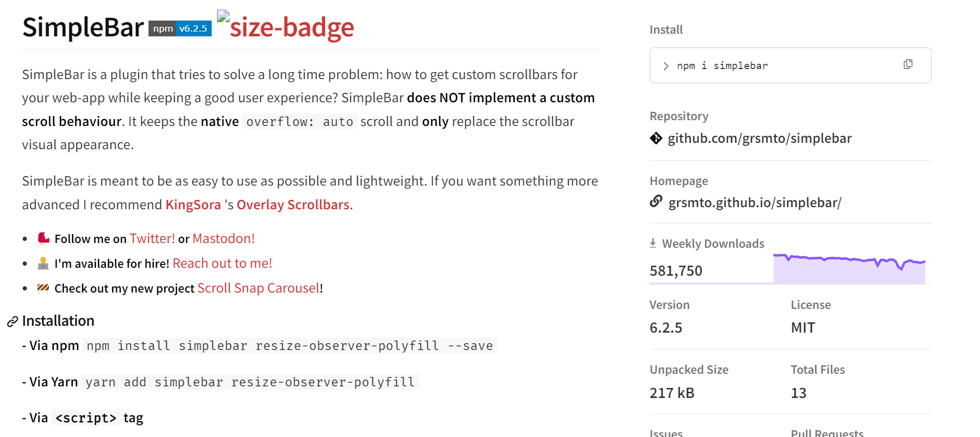
Task: Open the Mastodon! link
Action: (x=223, y=239)
